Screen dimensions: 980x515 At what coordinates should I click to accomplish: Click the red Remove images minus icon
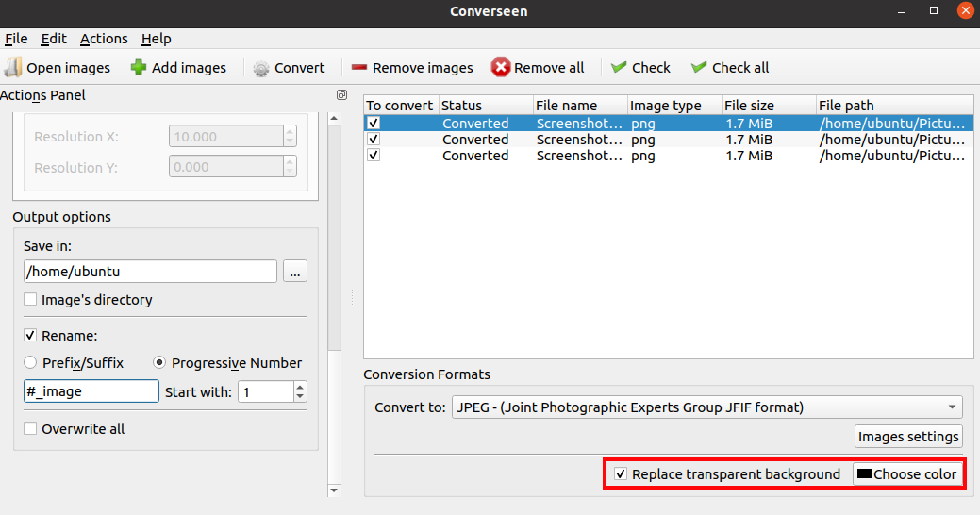coord(358,68)
